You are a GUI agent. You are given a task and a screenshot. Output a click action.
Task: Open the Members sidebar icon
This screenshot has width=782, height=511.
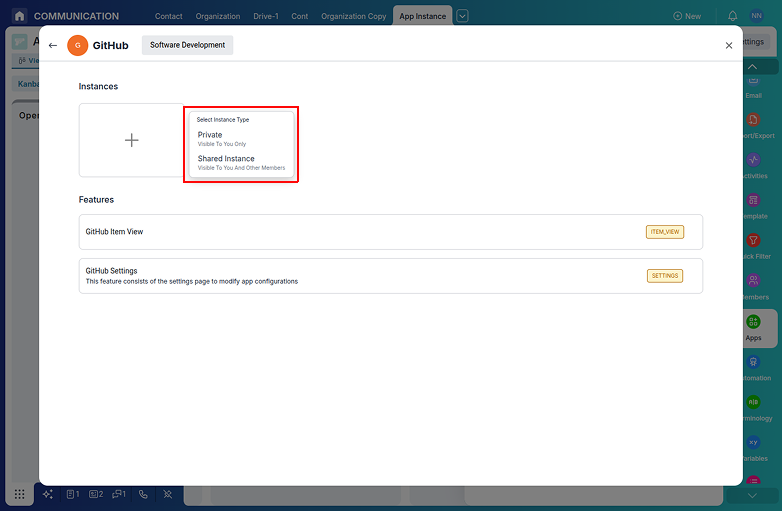point(753,281)
